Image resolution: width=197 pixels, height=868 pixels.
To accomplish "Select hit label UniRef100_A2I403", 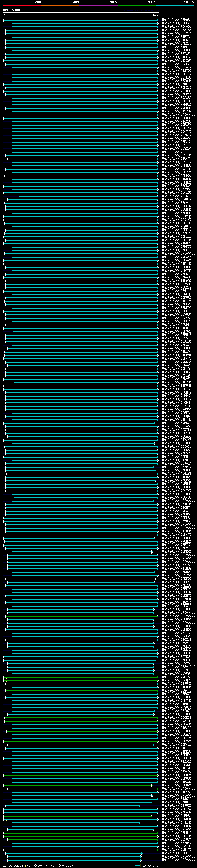I will pyautogui.click(x=177, y=426).
